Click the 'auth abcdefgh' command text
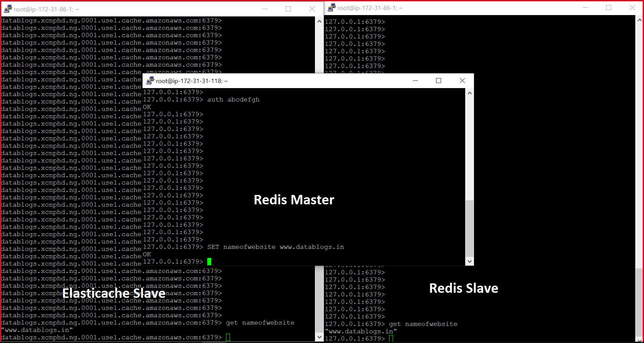 pos(233,99)
